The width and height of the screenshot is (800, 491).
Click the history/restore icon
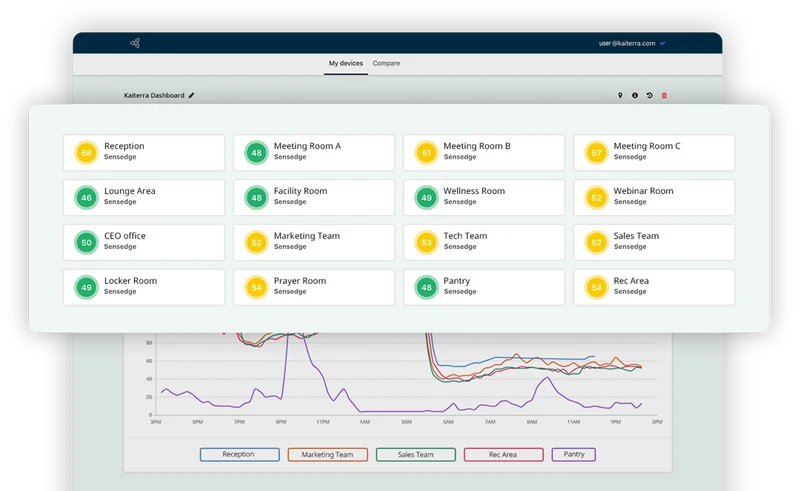[649, 95]
